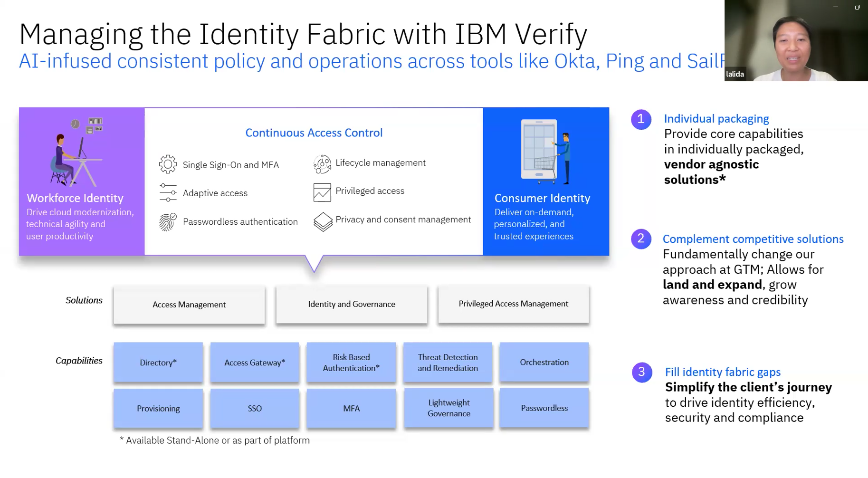Click the Threat Detection and Remediation tile
This screenshot has width=868, height=478.
click(448, 363)
